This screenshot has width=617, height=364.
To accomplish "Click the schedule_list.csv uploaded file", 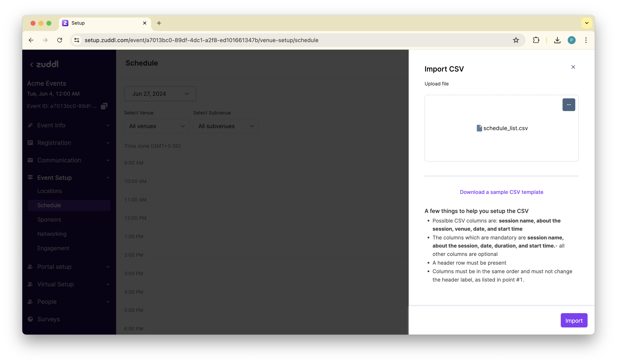I will (502, 128).
